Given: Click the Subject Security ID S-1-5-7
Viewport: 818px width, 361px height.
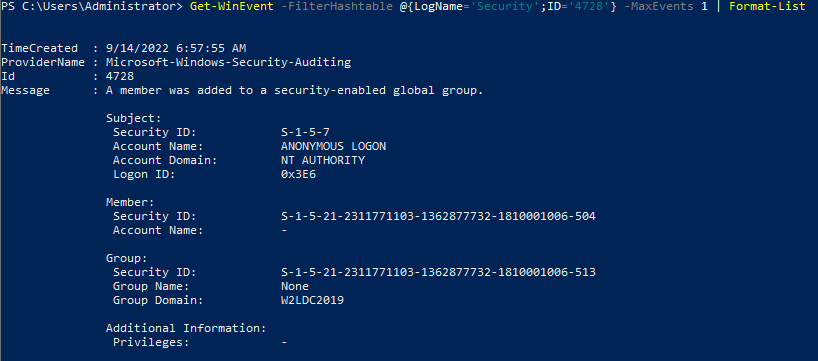Looking at the screenshot, I should tap(305, 133).
